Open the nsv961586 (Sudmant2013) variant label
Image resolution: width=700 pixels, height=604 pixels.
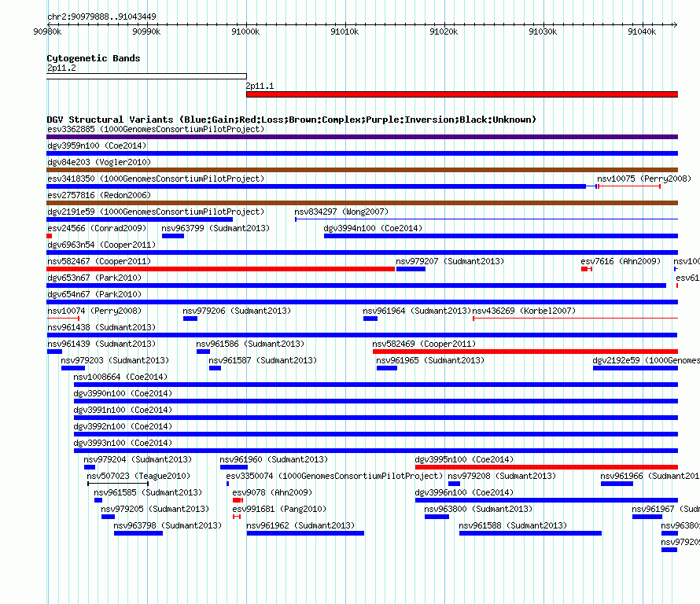click(x=250, y=344)
